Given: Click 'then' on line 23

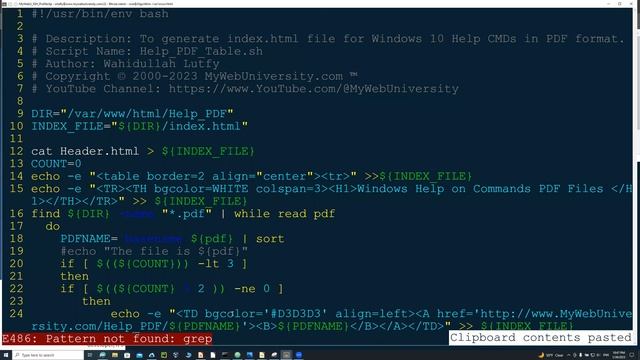Looking at the screenshot, I should pyautogui.click(x=96, y=301).
